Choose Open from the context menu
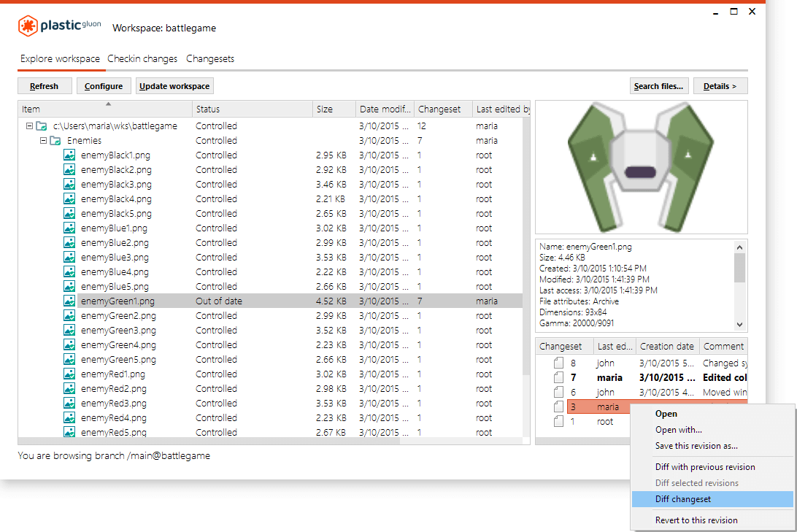 pos(712,414)
